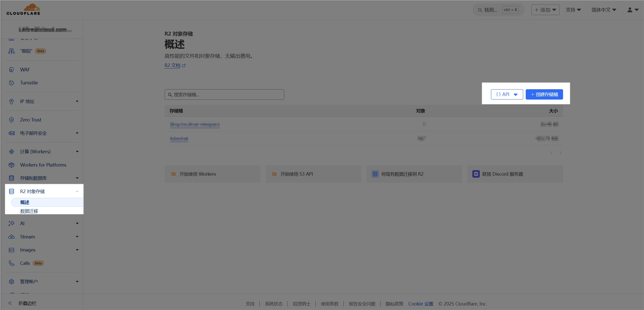Click the search magnifier in 转到 box
The height and width of the screenshot is (310, 644).
(480, 10)
